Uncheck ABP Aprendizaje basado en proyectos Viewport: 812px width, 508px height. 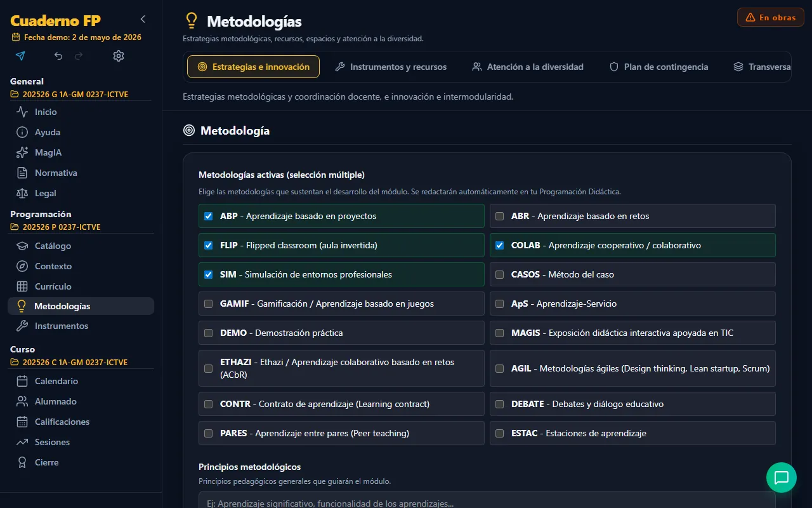click(x=208, y=216)
